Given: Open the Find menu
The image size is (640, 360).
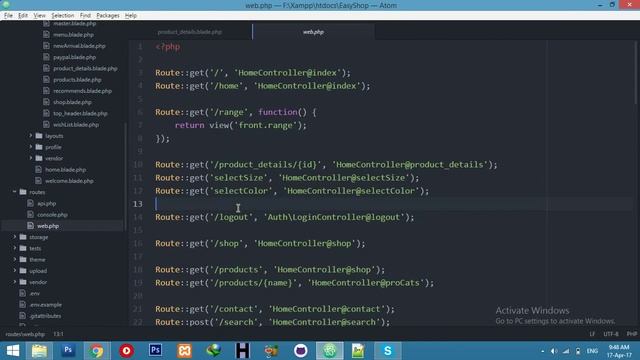Looking at the screenshot, I should (85, 16).
